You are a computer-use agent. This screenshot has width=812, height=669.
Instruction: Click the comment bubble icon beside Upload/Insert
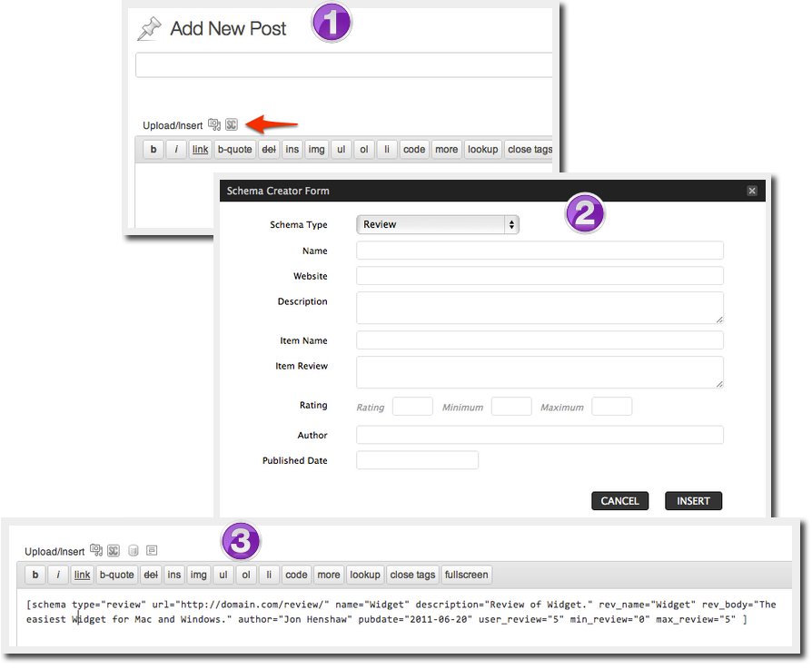click(151, 550)
